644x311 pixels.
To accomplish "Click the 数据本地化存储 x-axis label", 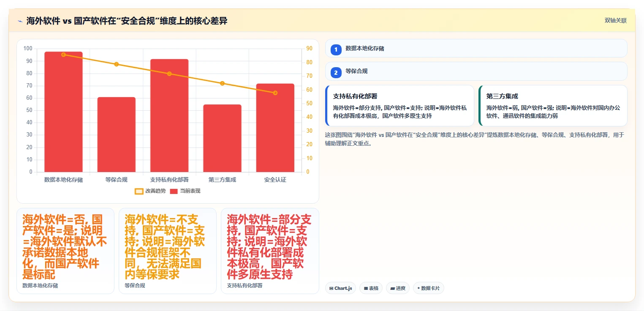I will [63, 180].
